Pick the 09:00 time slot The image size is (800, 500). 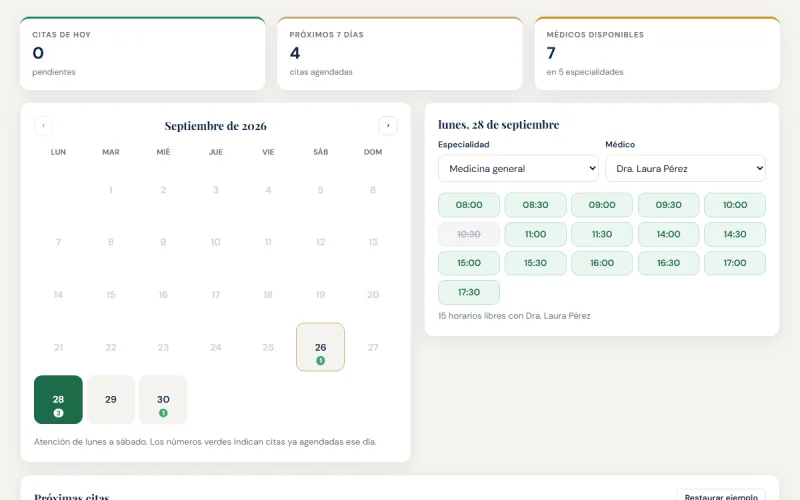602,205
